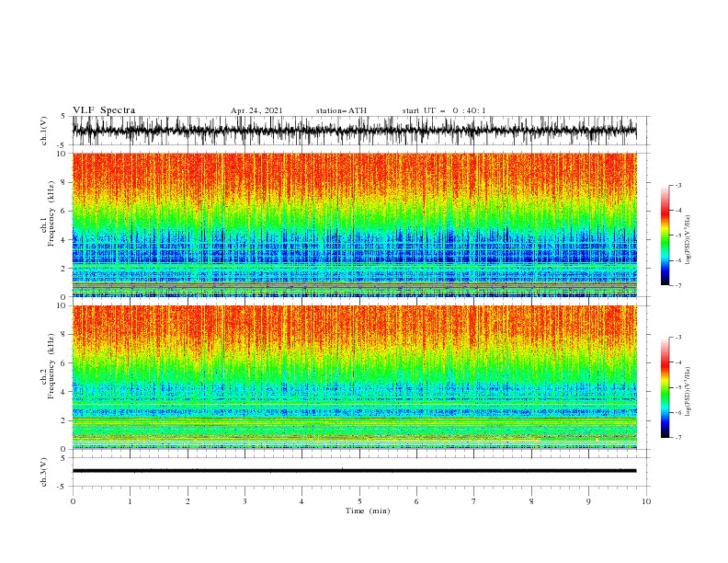Click the ch.3 flat black trace

354,471
